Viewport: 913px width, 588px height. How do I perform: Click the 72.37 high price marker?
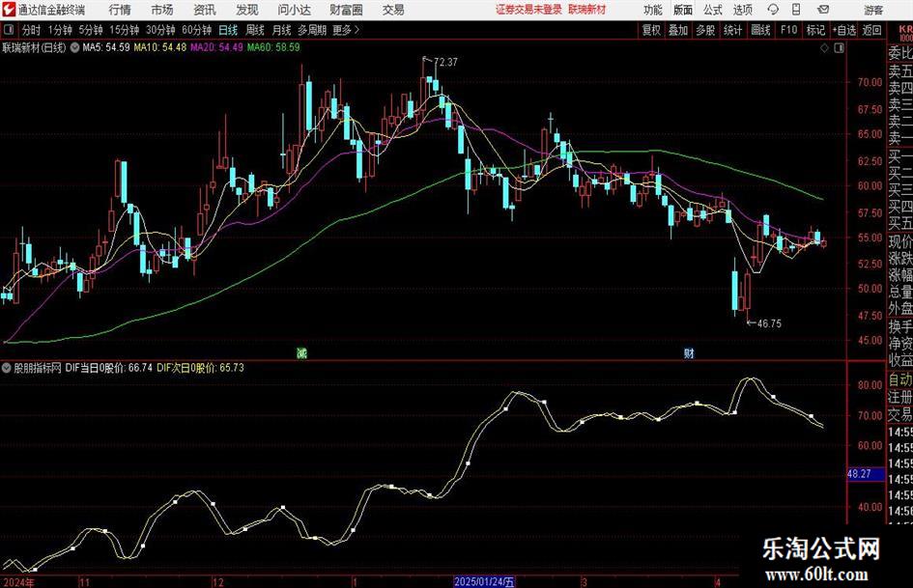pos(445,63)
